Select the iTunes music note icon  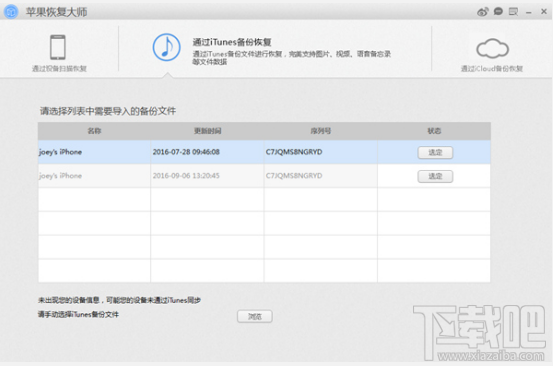[166, 47]
